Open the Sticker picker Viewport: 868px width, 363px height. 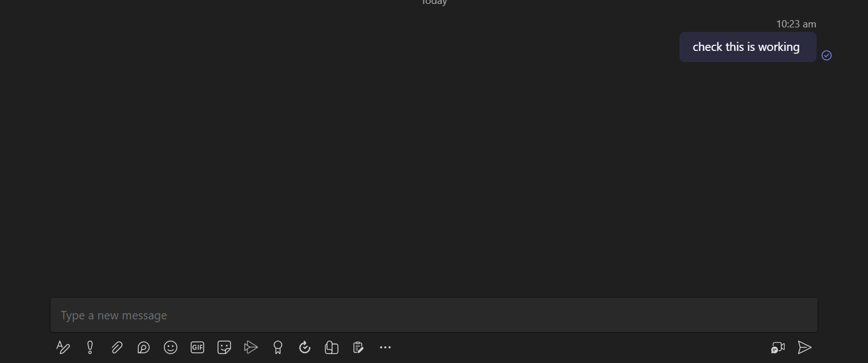point(224,347)
